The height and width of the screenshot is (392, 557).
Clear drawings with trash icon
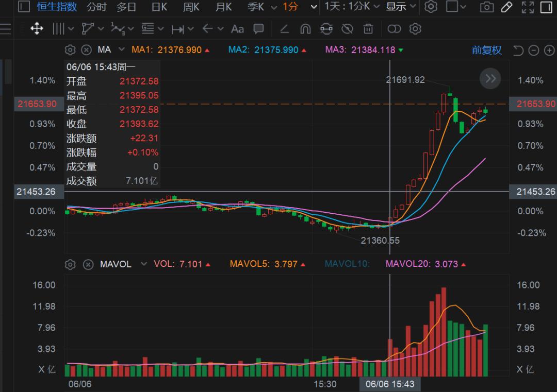[368, 29]
